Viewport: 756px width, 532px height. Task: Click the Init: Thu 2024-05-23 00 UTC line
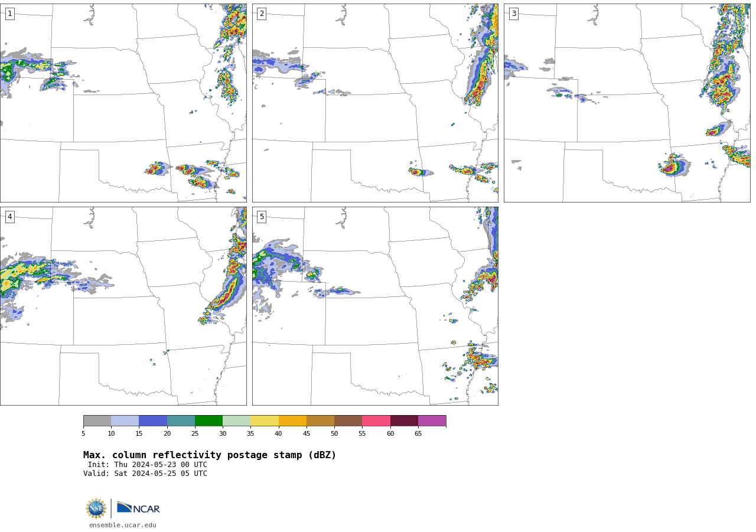(148, 465)
